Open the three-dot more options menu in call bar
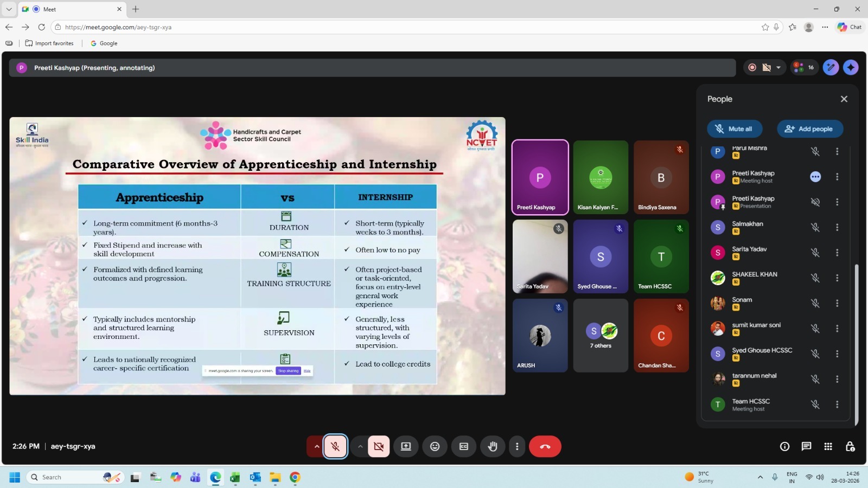The height and width of the screenshot is (488, 868). (x=517, y=446)
